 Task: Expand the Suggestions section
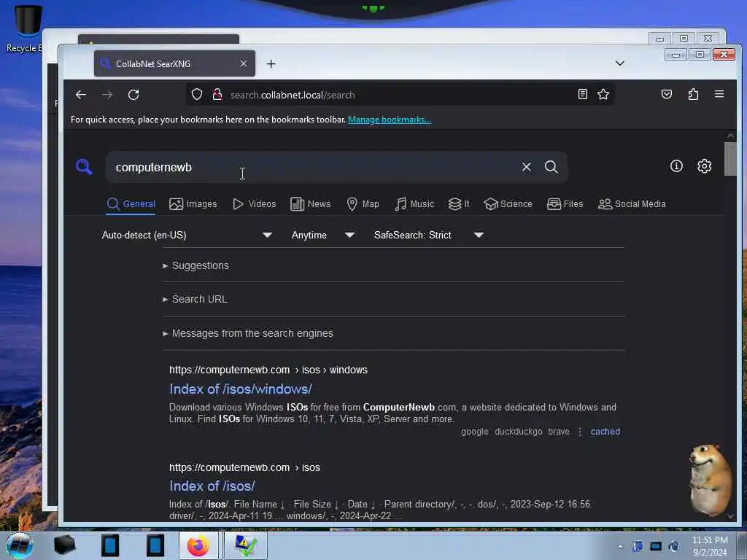[196, 265]
